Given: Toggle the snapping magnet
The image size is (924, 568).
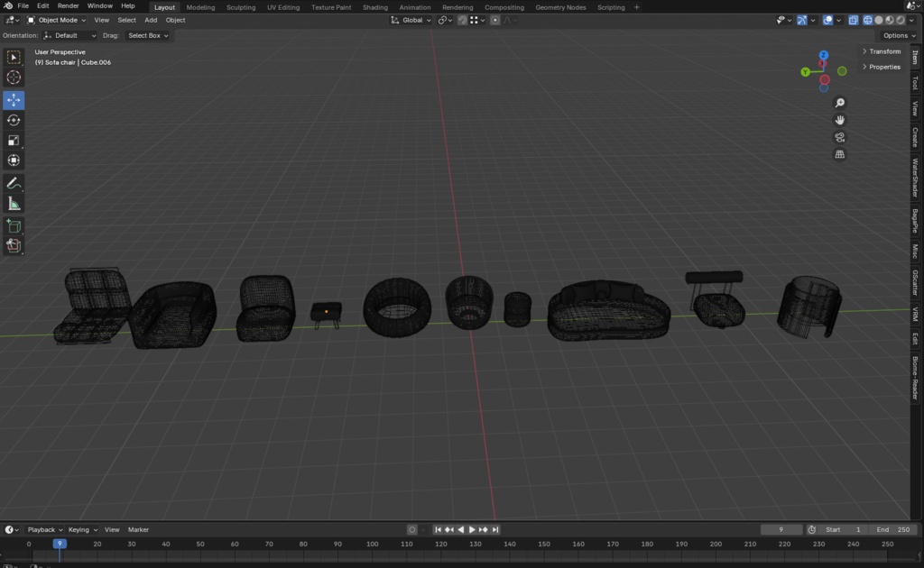Looking at the screenshot, I should (463, 20).
